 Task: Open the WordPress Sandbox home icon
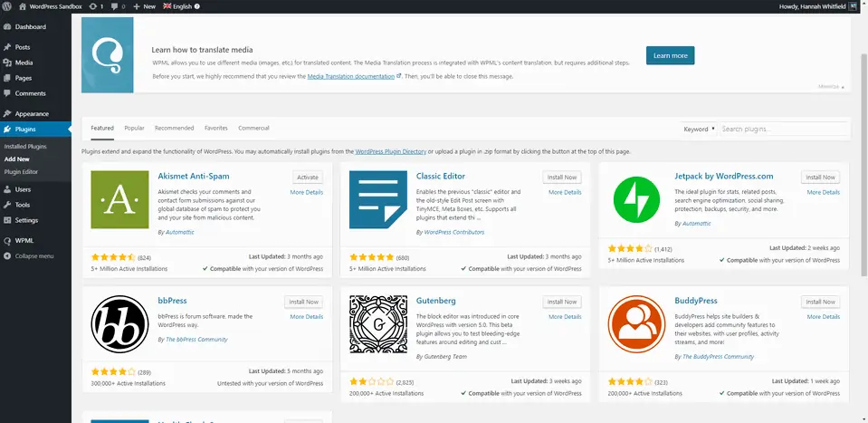click(22, 6)
